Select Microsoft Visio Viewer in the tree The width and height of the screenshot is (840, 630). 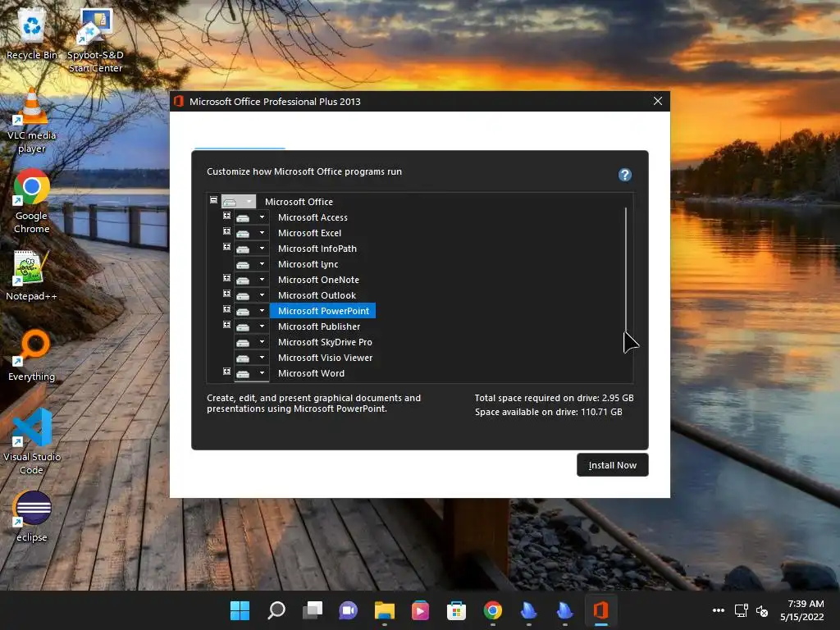(325, 358)
